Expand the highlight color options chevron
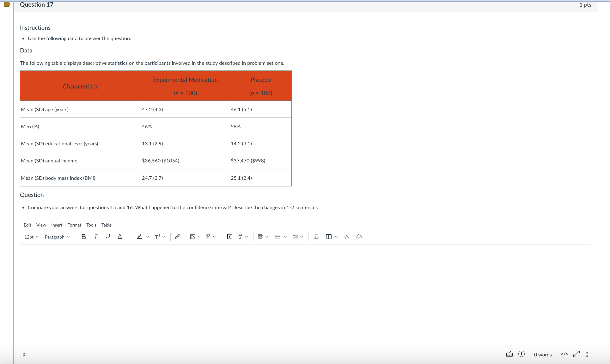Image resolution: width=610 pixels, height=364 pixels. tap(147, 237)
